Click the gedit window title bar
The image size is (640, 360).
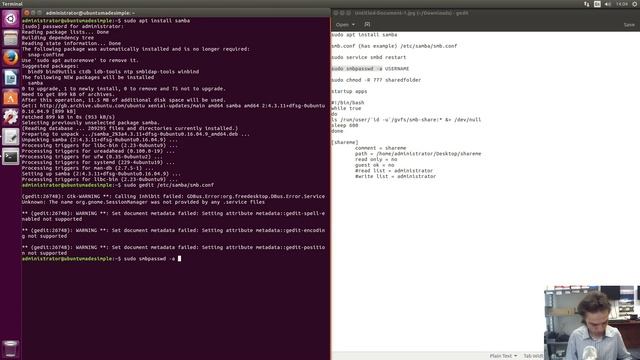pyautogui.click(x=485, y=13)
